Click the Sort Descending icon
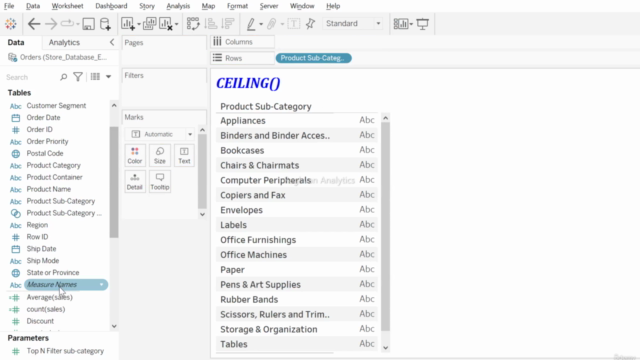The height and width of the screenshot is (360, 640). click(228, 24)
